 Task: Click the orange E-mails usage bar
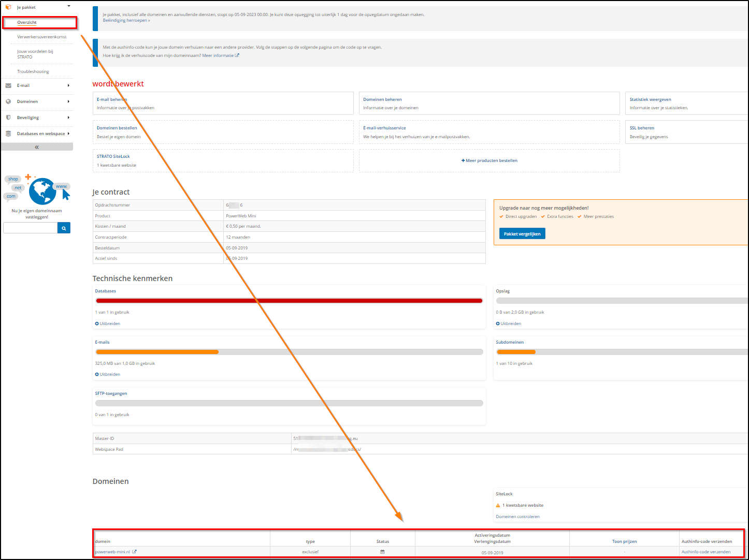click(x=157, y=352)
